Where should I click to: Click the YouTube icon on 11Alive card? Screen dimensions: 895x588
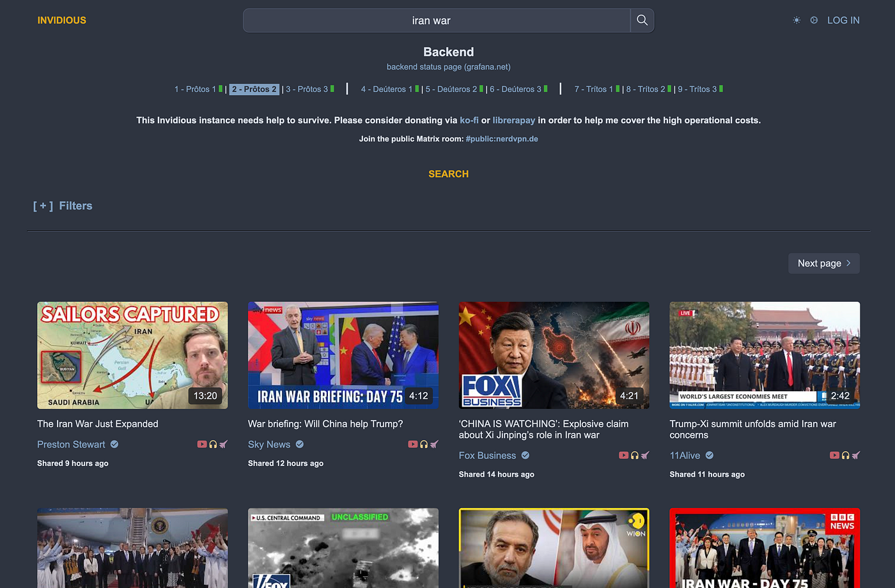[835, 455]
